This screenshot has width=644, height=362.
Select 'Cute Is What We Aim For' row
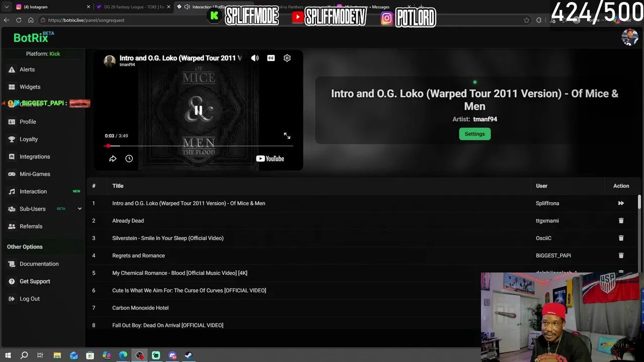click(x=284, y=291)
